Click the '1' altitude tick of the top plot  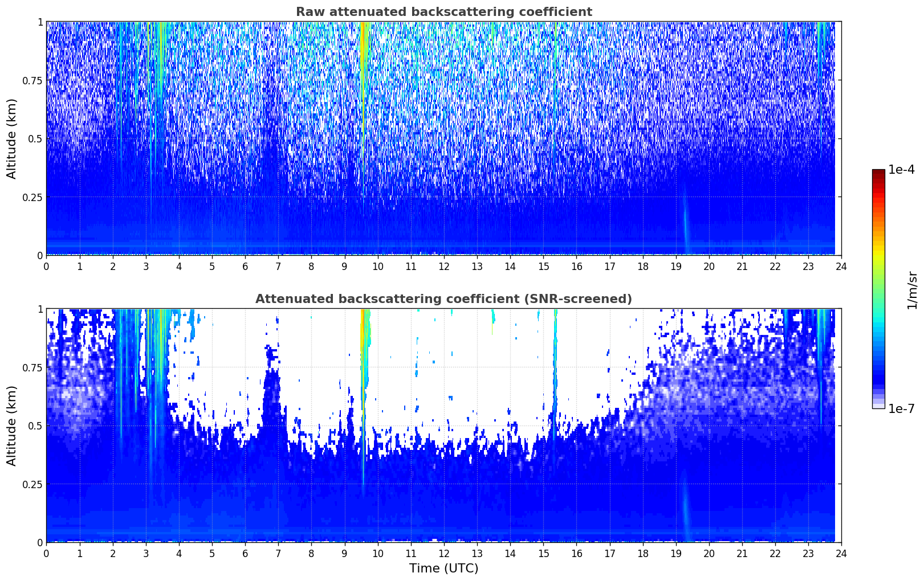pos(40,22)
